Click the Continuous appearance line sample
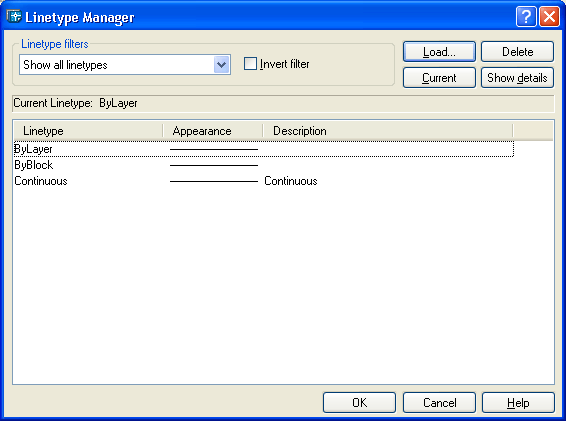Screen dimensions: 566x421 214,181
